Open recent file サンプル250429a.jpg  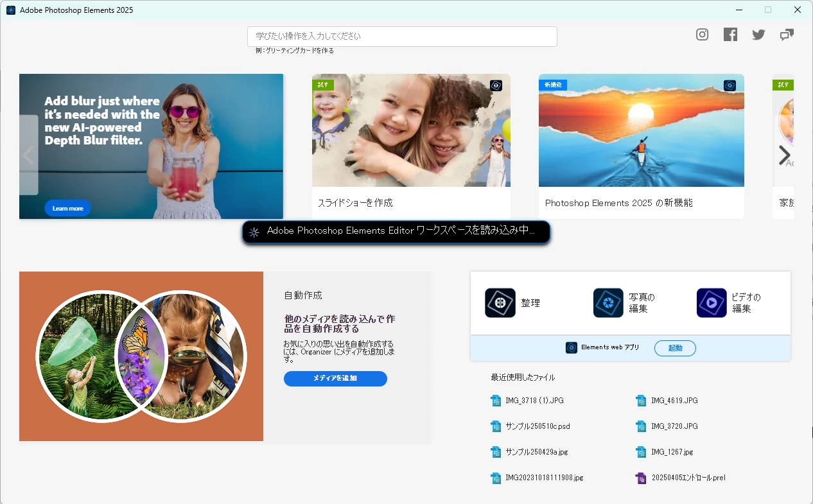[x=537, y=452]
